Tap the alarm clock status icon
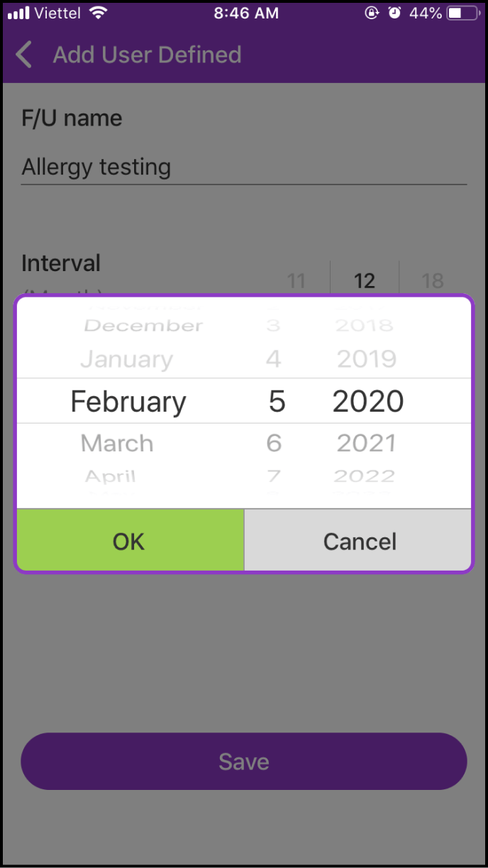The width and height of the screenshot is (488, 868). click(x=395, y=13)
